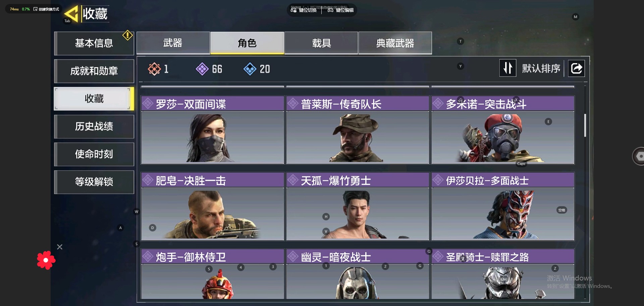Open 基本信息 in the sidebar
This screenshot has height=306, width=644.
click(94, 43)
